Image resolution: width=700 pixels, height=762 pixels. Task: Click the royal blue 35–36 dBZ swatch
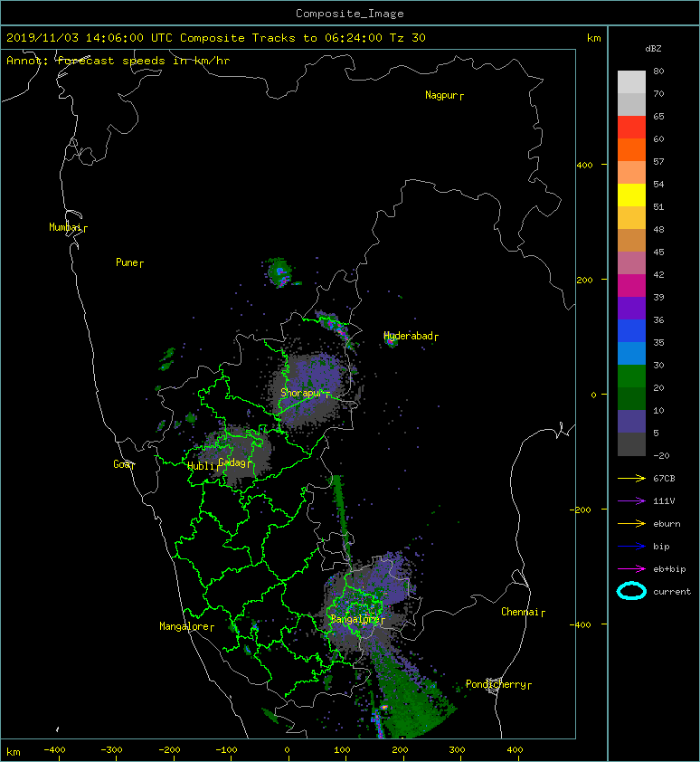pyautogui.click(x=631, y=331)
